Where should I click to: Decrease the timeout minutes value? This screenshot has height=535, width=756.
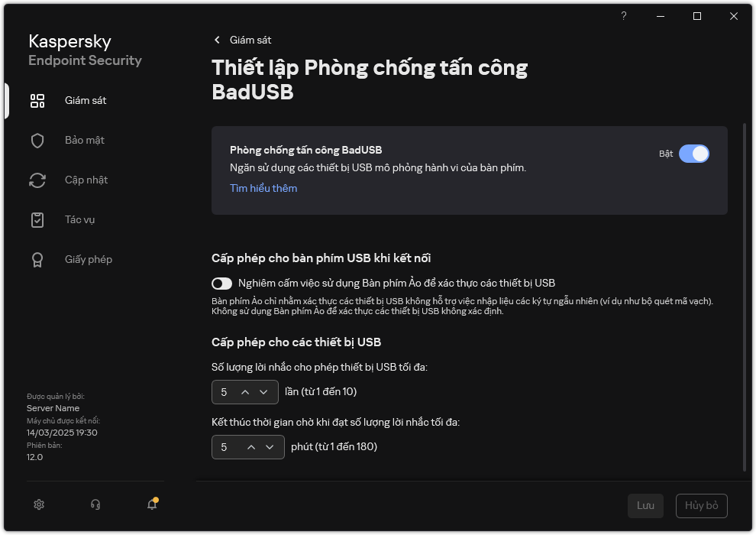coord(270,447)
